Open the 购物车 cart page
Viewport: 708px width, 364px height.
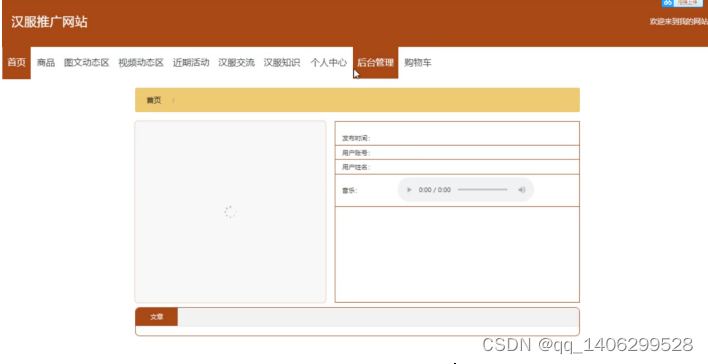point(418,63)
